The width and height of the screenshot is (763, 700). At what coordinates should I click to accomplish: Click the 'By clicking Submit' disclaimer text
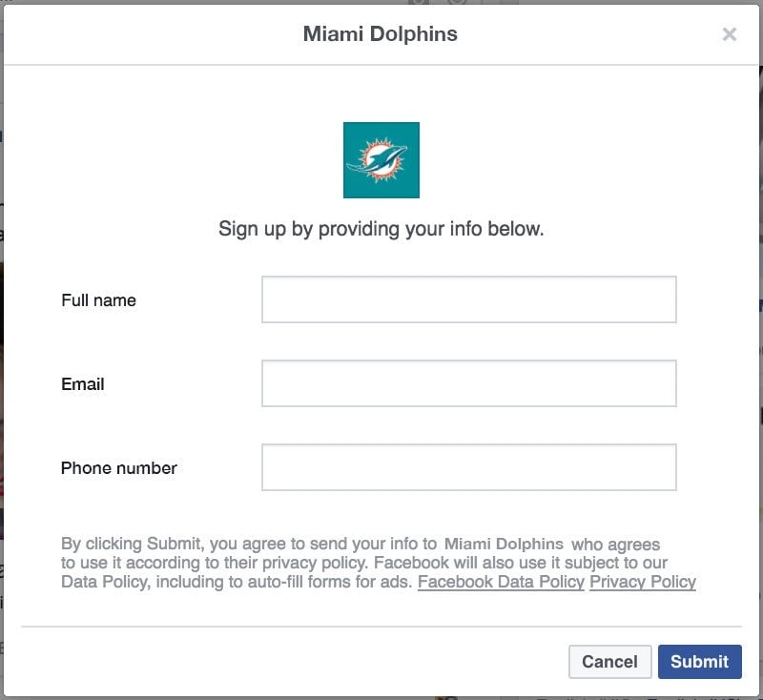(378, 563)
